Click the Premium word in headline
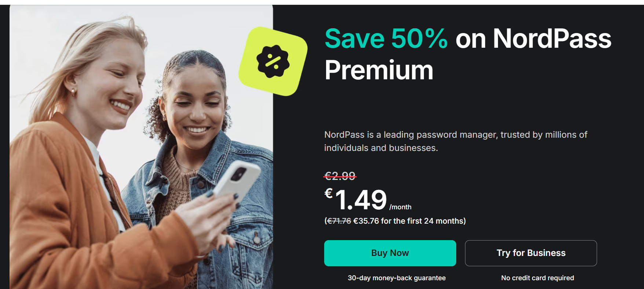This screenshot has height=289, width=644. pos(379,70)
